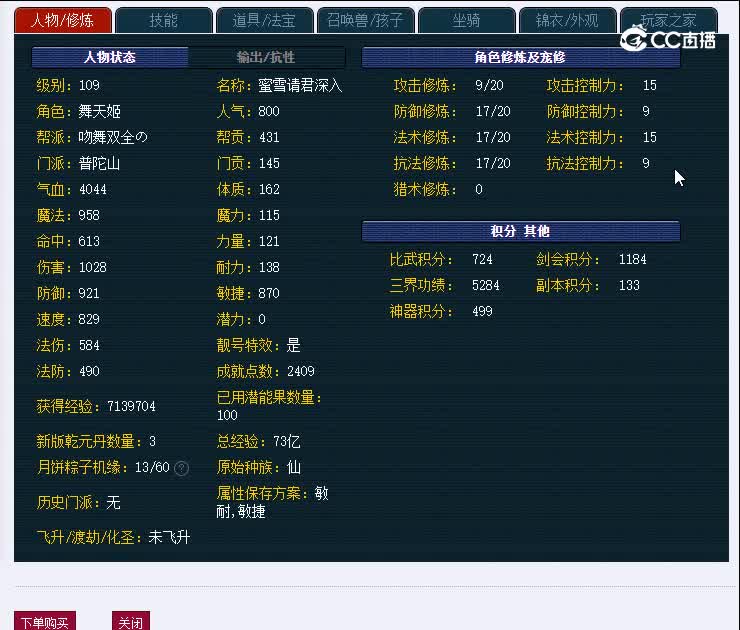The width and height of the screenshot is (740, 630).
Task: Click the 历史门派 value 无
Action: point(113,503)
